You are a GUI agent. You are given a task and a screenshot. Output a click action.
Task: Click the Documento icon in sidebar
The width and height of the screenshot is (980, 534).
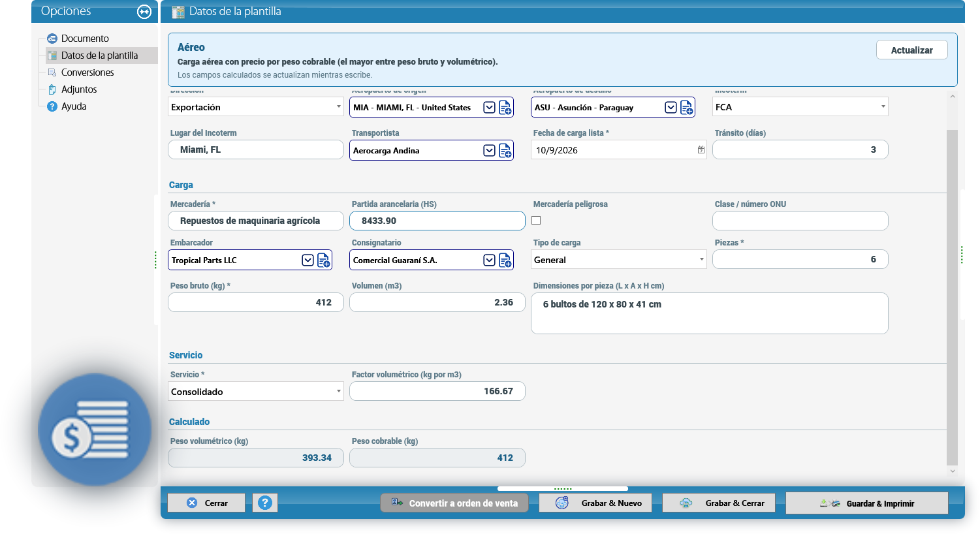pos(52,39)
